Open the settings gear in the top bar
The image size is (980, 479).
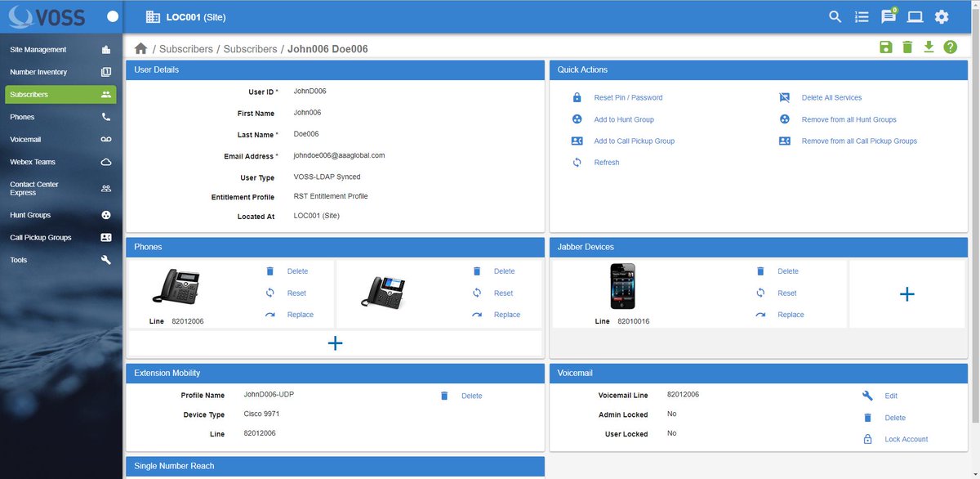point(942,16)
